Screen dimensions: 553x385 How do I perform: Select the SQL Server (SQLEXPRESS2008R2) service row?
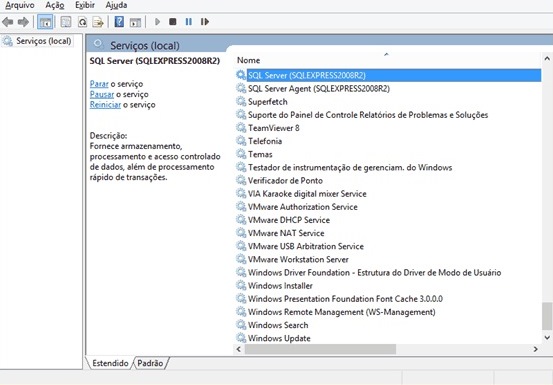click(x=388, y=75)
